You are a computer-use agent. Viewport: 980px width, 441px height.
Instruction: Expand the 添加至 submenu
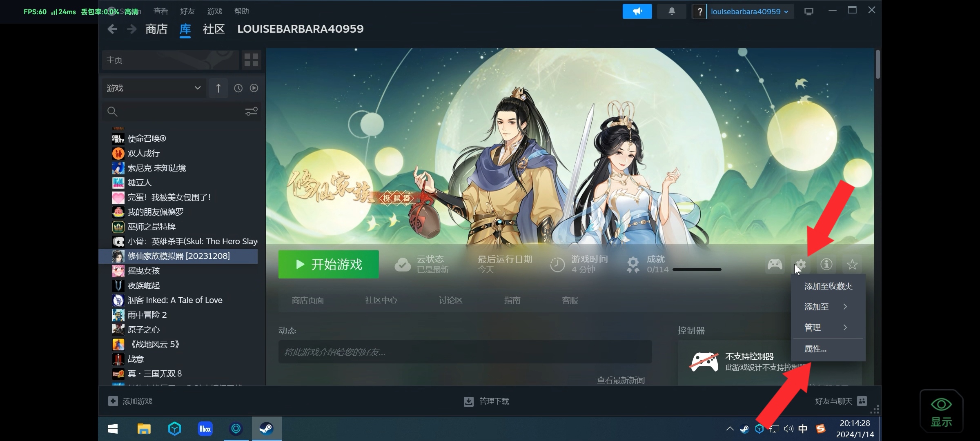click(x=828, y=307)
